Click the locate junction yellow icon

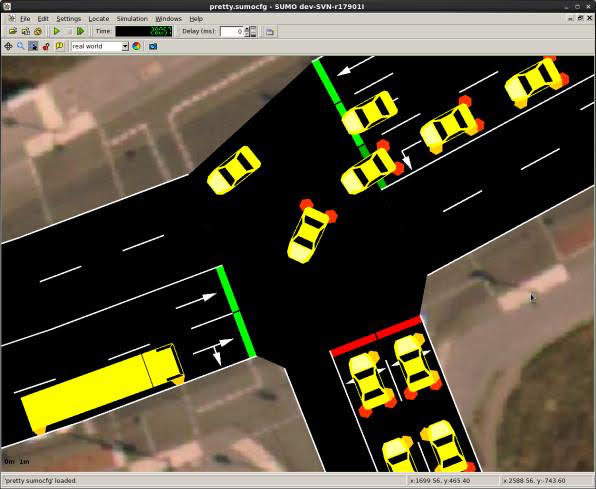click(59, 46)
